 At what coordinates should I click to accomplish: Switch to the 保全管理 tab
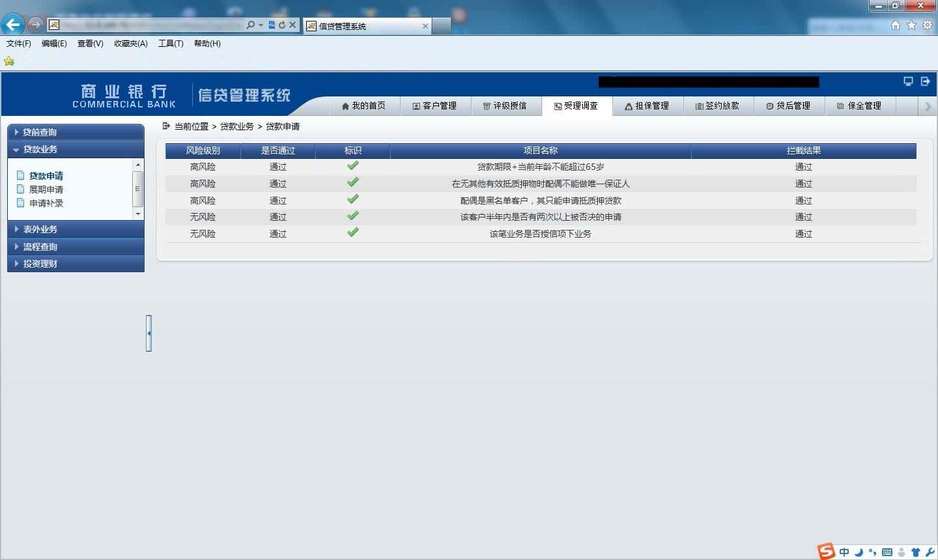click(860, 106)
